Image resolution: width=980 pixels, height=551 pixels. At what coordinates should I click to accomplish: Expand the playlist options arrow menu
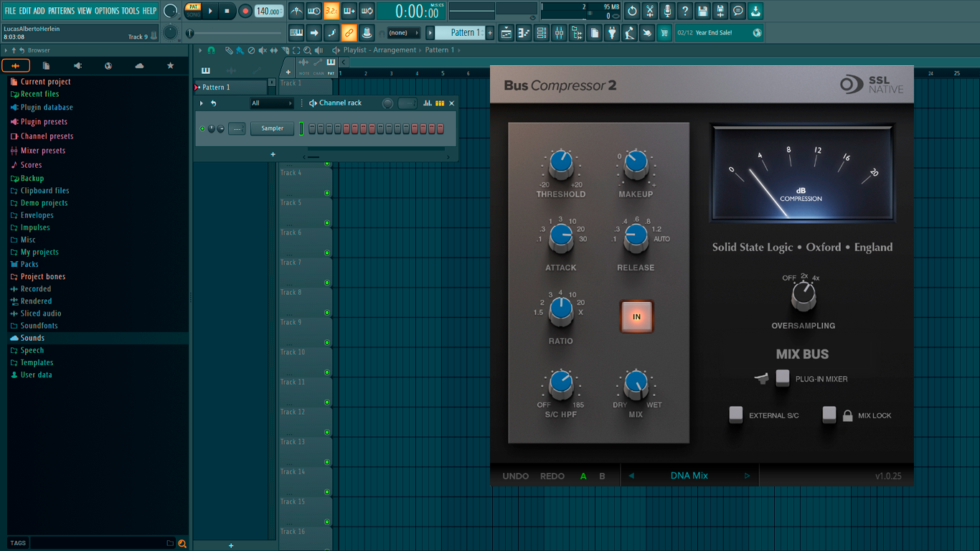(x=201, y=50)
